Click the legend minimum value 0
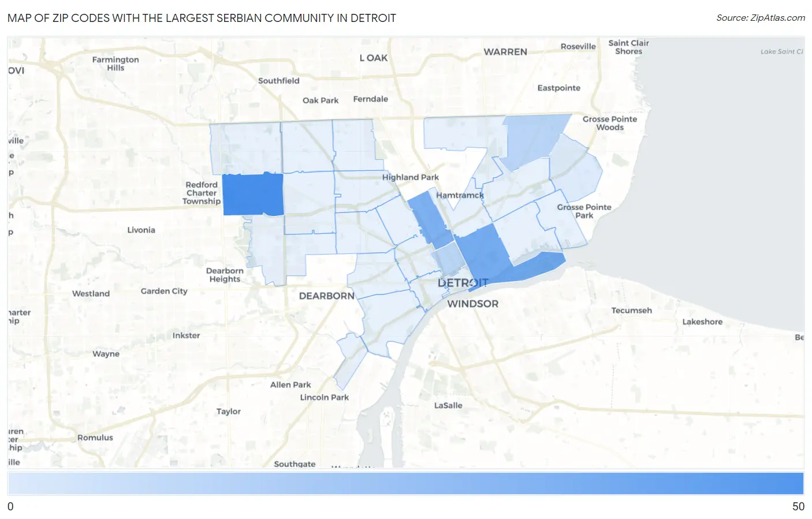Image resolution: width=812 pixels, height=519 pixels. click(10, 506)
